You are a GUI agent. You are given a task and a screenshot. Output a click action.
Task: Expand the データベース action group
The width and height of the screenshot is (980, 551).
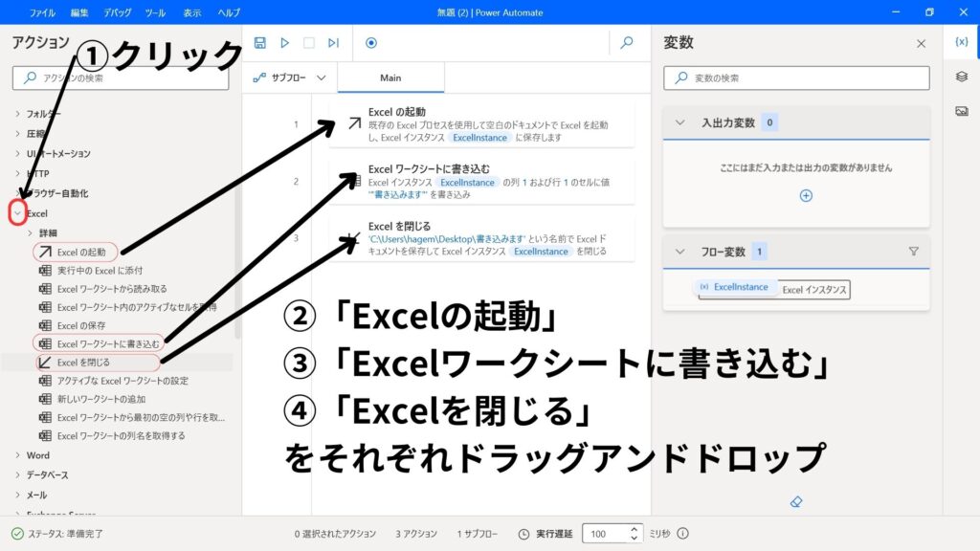click(17, 474)
